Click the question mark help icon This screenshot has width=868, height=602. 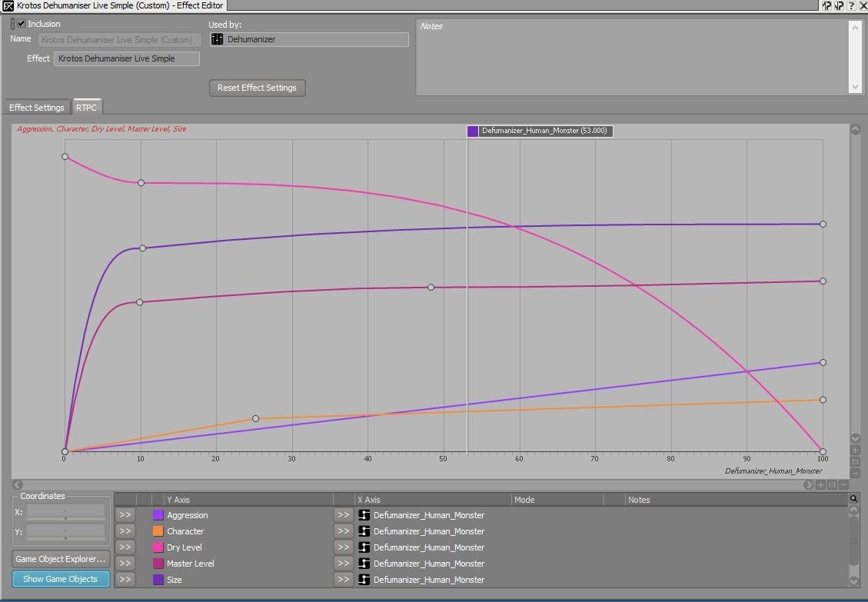851,5
